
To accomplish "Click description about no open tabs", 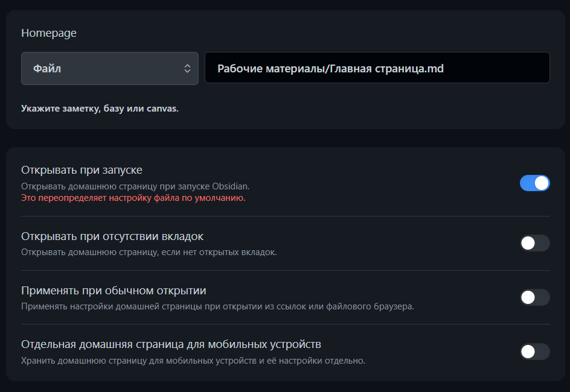I will point(149,252).
